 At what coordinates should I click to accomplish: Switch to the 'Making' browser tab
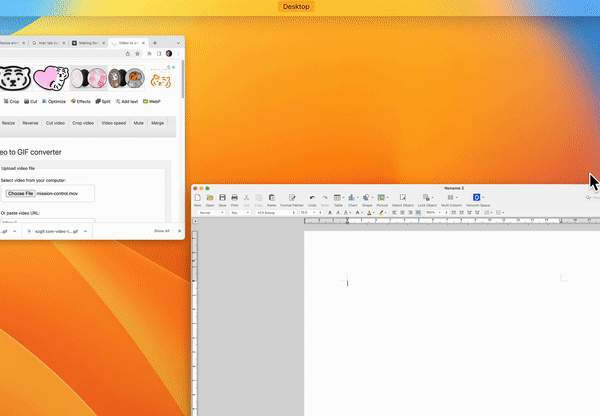pyautogui.click(x=88, y=43)
